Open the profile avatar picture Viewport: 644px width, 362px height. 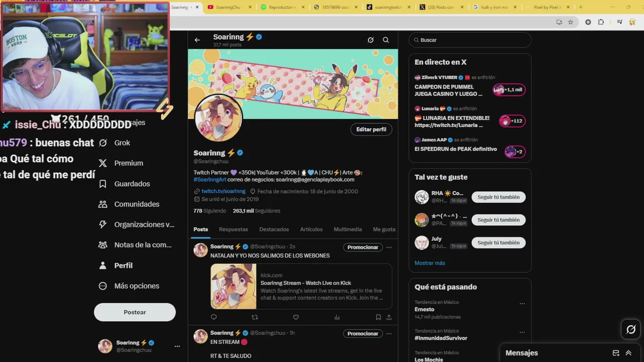click(218, 119)
